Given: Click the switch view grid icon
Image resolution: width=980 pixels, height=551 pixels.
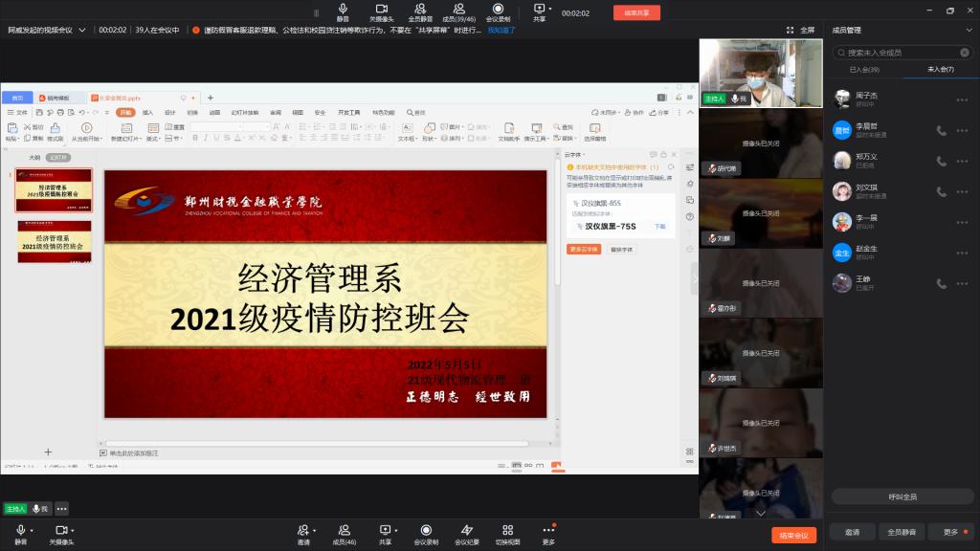Looking at the screenshot, I should 507,534.
